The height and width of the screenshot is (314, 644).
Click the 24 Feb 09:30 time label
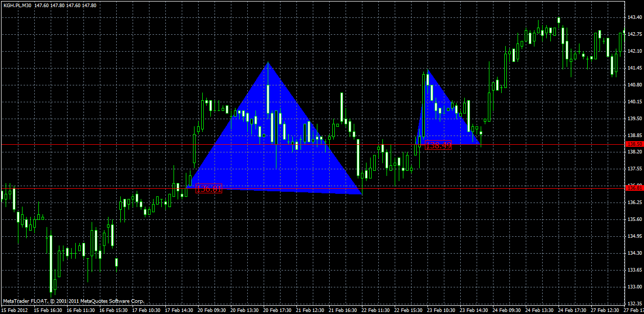pyautogui.click(x=507, y=310)
